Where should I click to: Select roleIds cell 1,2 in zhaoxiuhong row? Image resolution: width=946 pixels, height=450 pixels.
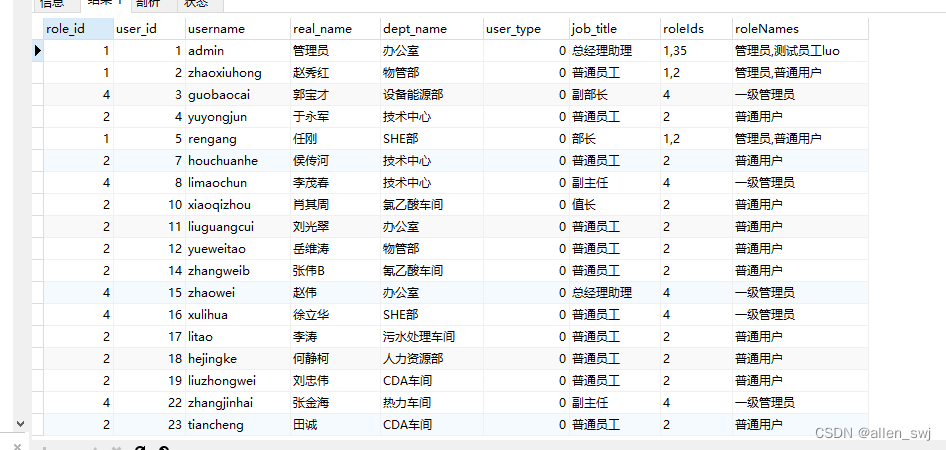(x=696, y=73)
